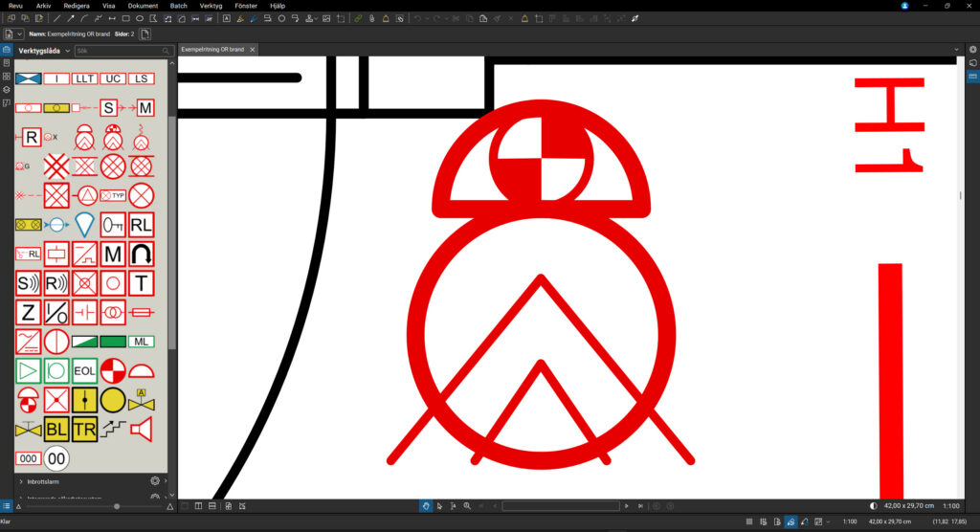
Task: Select the UC symbol in the tool chest
Action: click(x=113, y=78)
